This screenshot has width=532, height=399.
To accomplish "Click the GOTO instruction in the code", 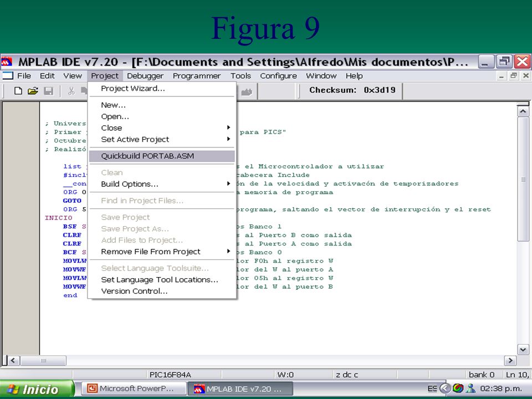I will pyautogui.click(x=72, y=201).
